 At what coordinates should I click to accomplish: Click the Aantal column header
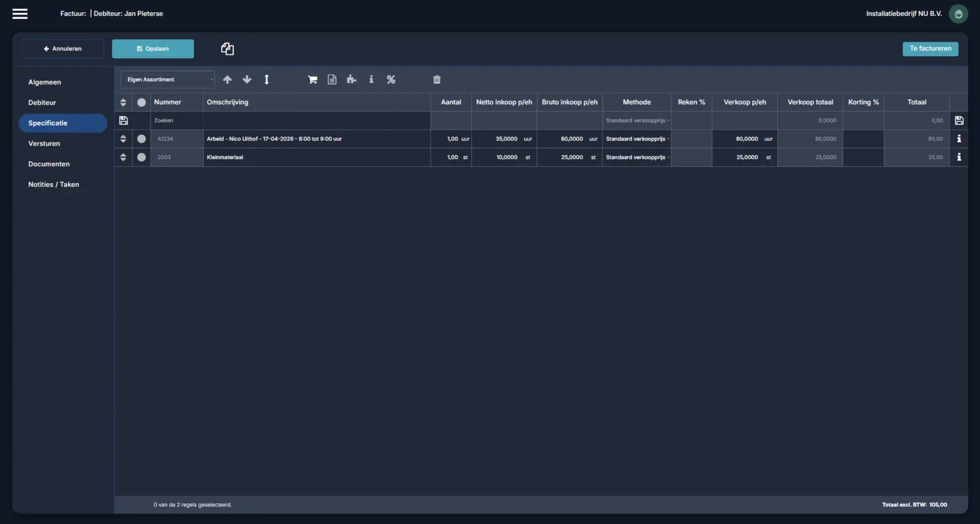(x=451, y=102)
